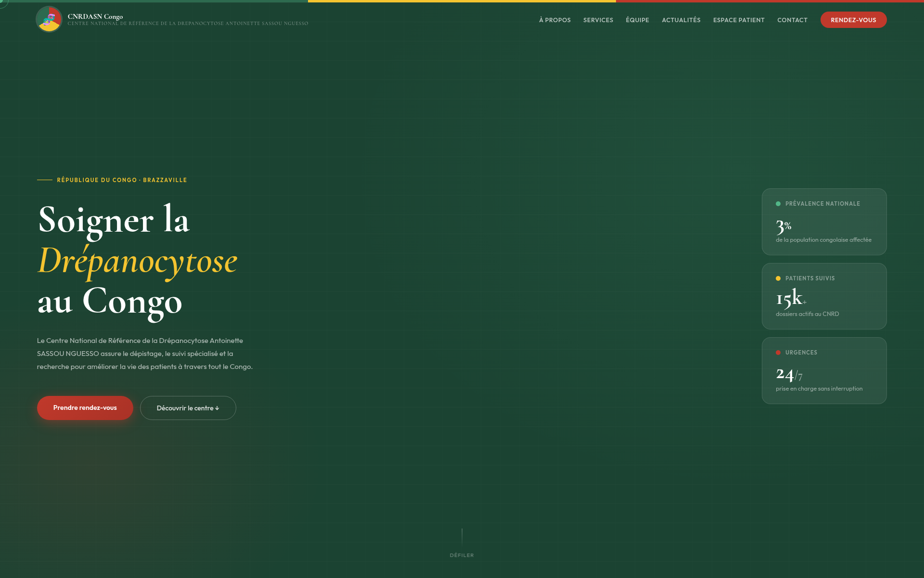The height and width of the screenshot is (578, 924).
Task: Click Découvrir le centre down-arrow button
Action: [188, 408]
